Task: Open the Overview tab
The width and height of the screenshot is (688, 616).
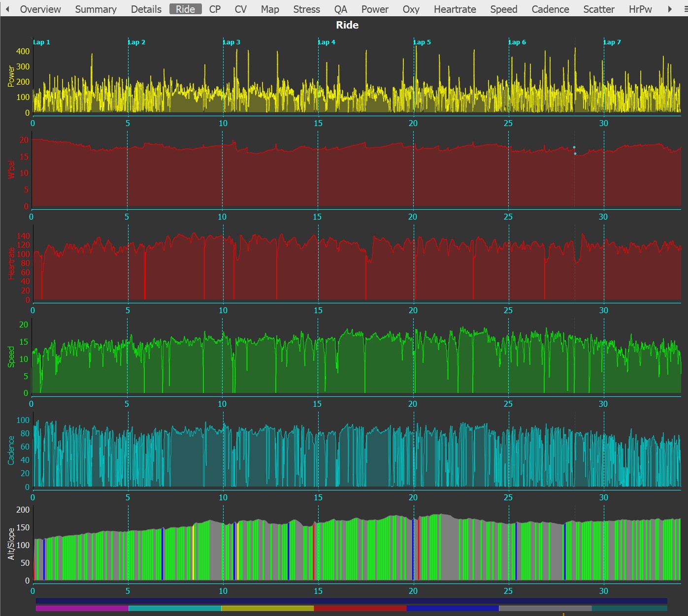Action: point(40,9)
